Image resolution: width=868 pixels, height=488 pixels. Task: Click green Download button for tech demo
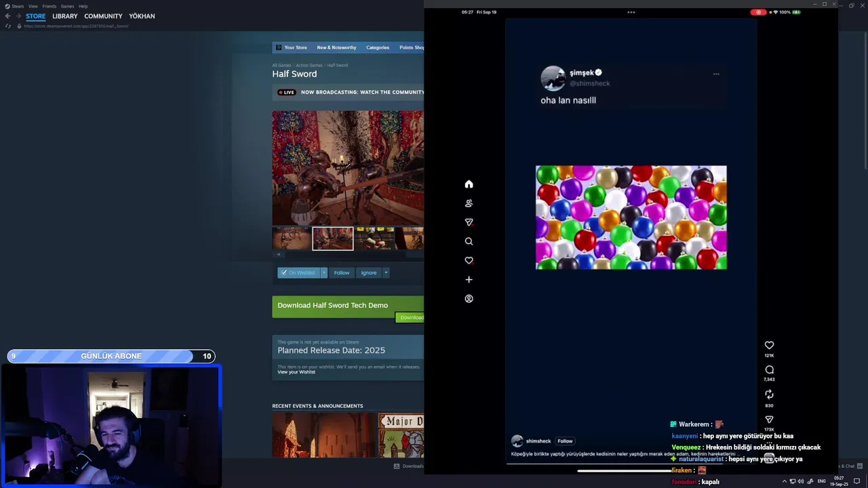pyautogui.click(x=410, y=317)
